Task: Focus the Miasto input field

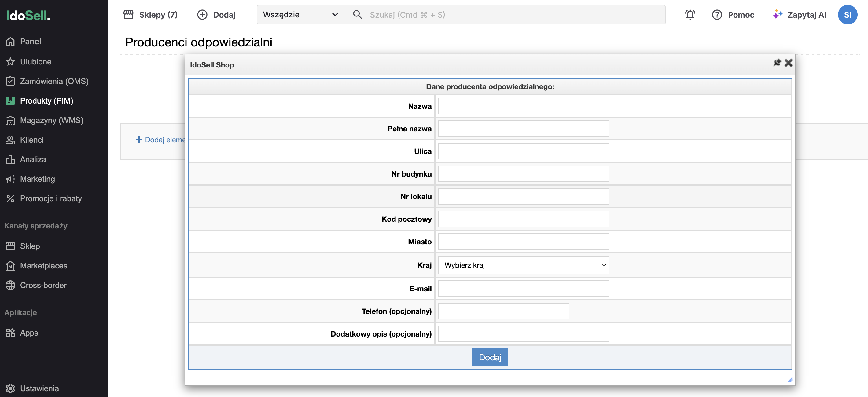Action: tap(523, 242)
